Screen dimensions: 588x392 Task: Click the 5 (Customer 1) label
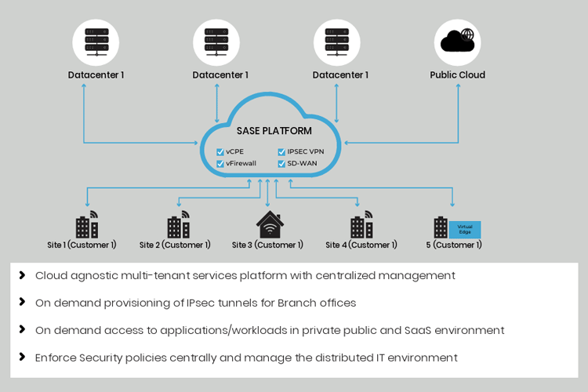tap(454, 245)
